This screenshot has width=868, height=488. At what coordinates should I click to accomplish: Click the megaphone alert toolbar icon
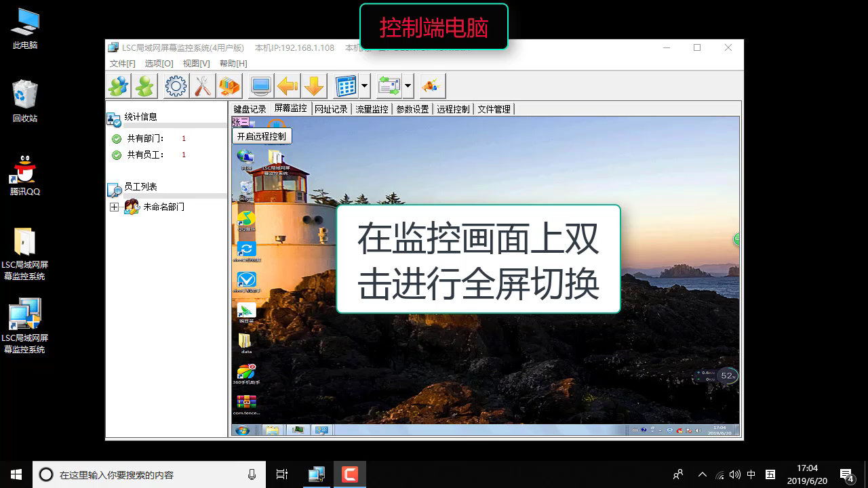tap(432, 86)
